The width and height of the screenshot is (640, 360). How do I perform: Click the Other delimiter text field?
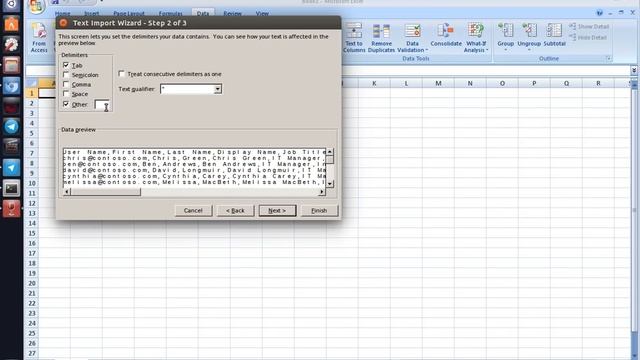(102, 105)
